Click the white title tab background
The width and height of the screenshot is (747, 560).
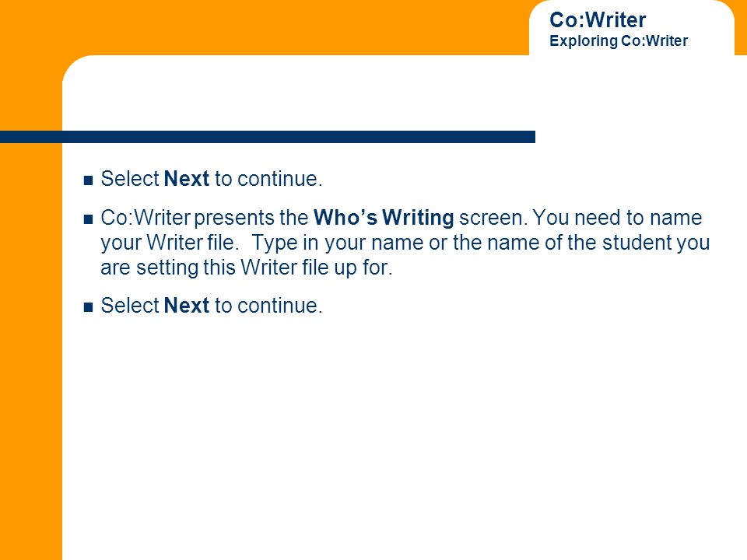click(x=632, y=29)
